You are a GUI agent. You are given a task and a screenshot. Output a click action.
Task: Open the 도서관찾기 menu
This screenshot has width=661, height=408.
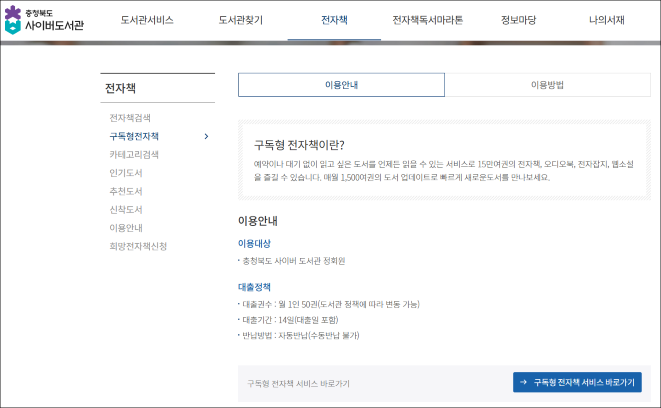[x=240, y=20]
